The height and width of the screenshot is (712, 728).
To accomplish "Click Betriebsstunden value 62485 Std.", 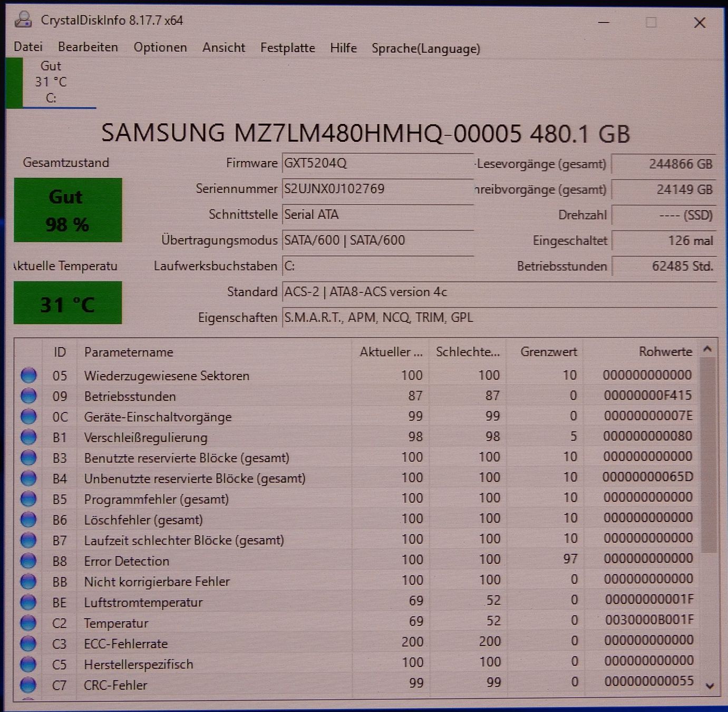I will click(664, 266).
